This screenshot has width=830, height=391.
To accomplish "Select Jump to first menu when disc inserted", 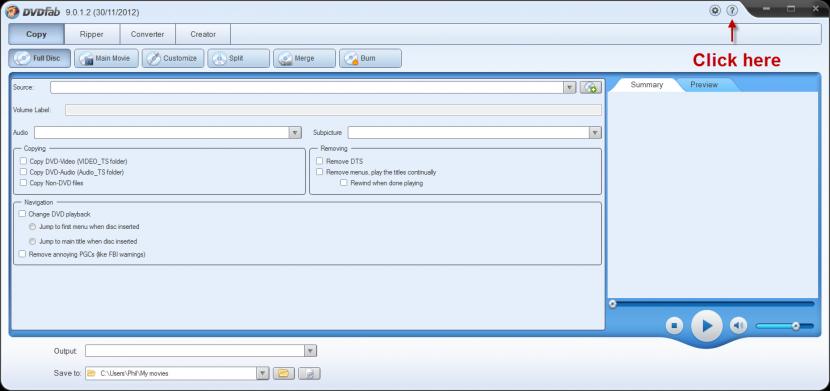I will 33,226.
